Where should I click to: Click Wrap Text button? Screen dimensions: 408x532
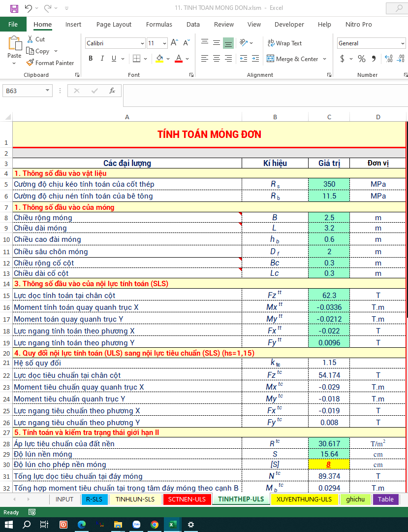tap(284, 43)
